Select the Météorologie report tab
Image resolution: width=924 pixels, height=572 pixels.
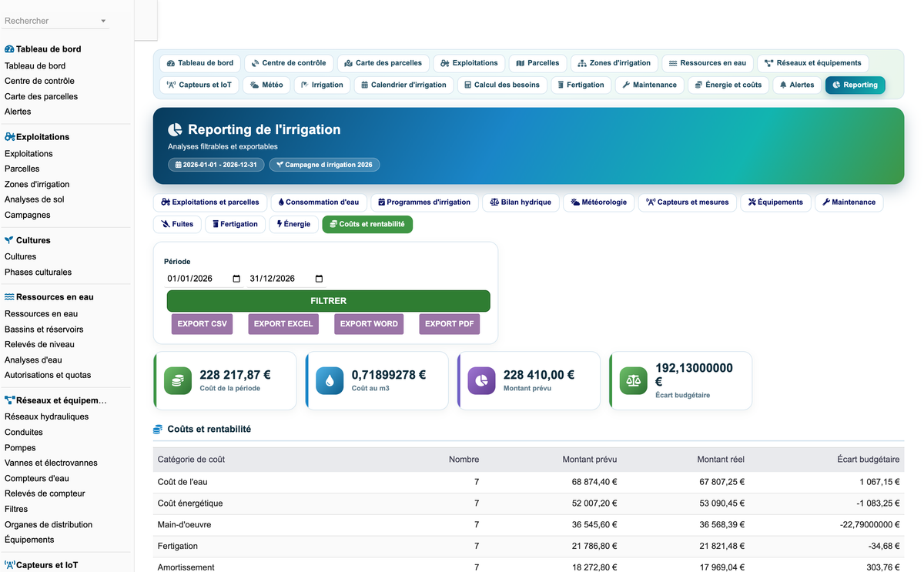pyautogui.click(x=598, y=202)
